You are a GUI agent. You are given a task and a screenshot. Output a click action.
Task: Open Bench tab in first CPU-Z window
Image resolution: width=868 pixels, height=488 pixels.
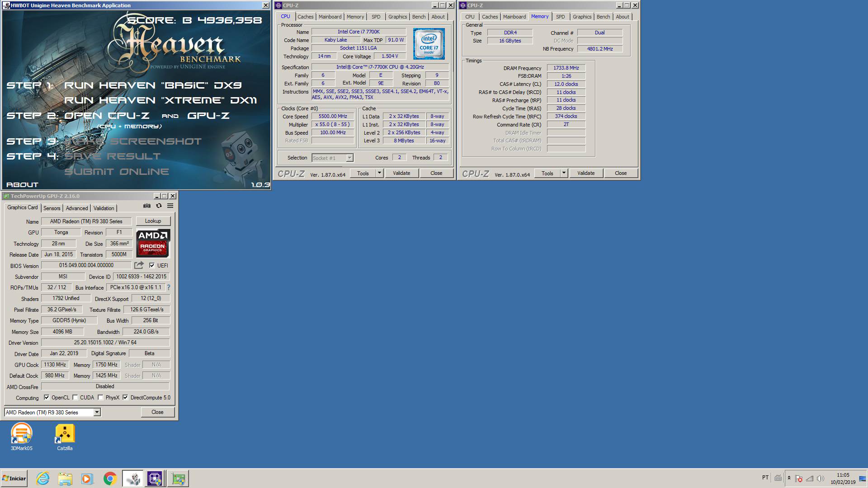pyautogui.click(x=419, y=17)
